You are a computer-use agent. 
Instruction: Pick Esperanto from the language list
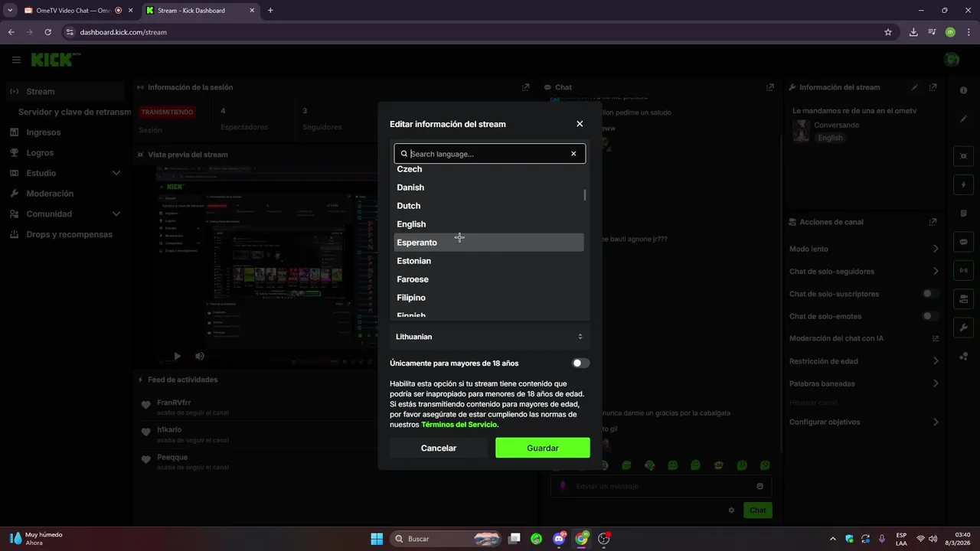488,243
